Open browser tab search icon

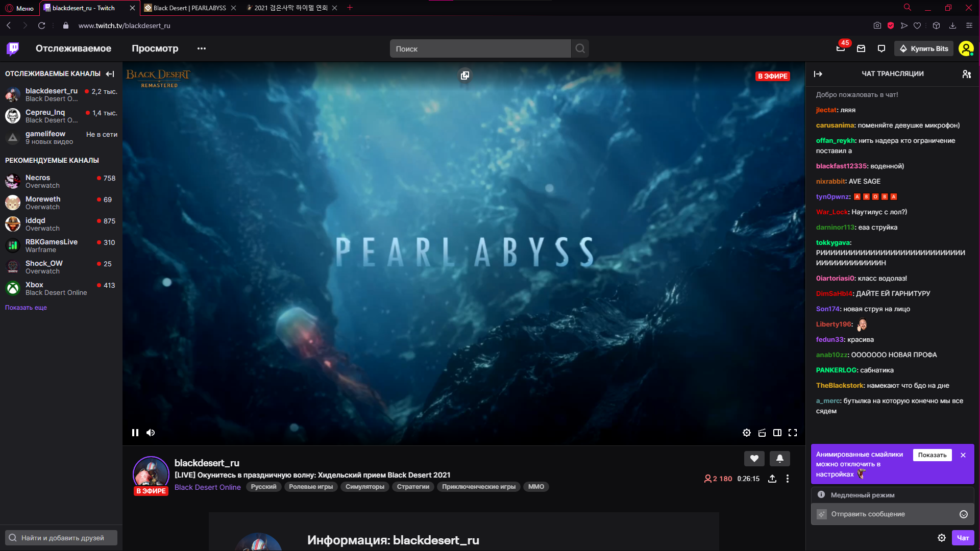coord(907,8)
